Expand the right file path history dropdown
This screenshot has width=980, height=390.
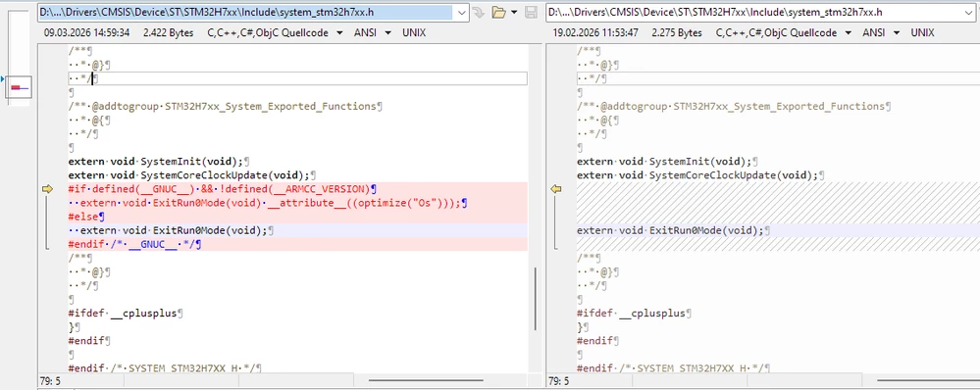tap(970, 12)
